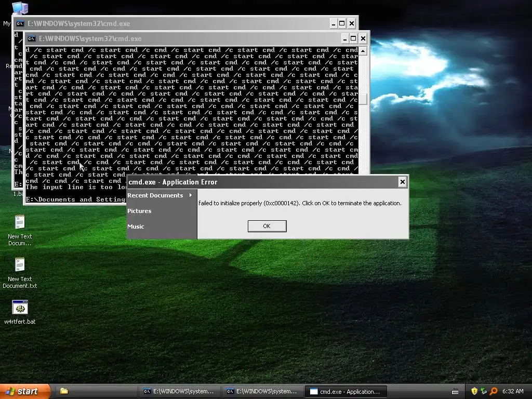Close the front cmd.exe window

pyautogui.click(x=363, y=38)
